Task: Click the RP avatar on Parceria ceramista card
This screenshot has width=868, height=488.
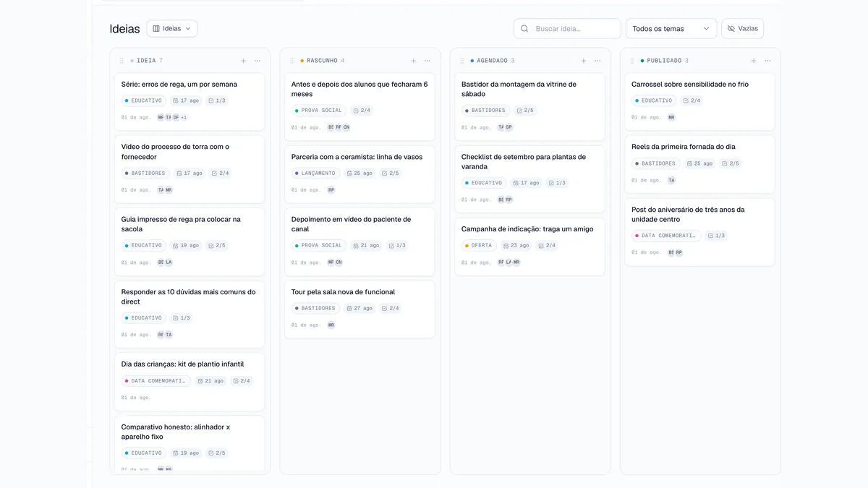Action: coord(331,190)
